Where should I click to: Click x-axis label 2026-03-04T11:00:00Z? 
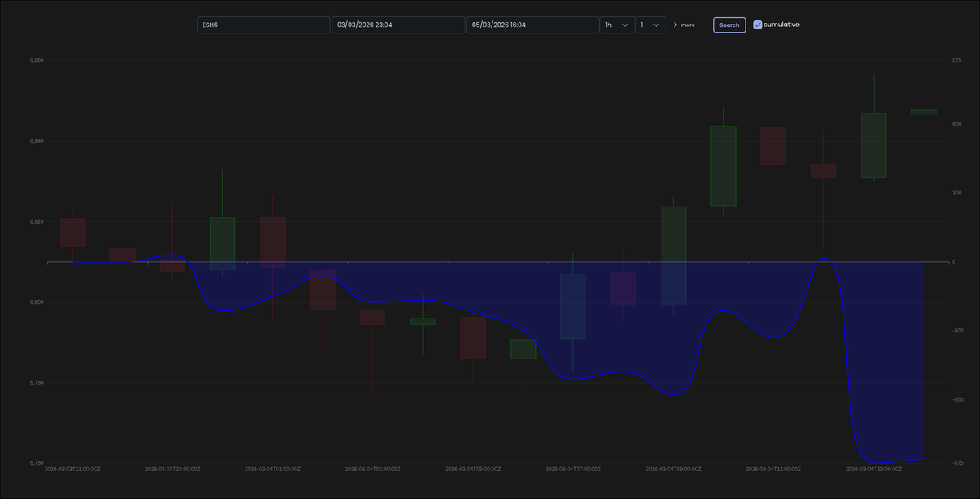pyautogui.click(x=773, y=470)
